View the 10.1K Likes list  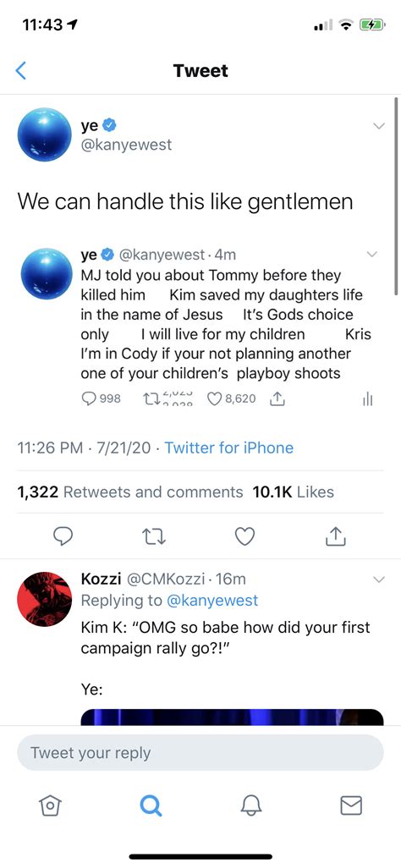293,492
